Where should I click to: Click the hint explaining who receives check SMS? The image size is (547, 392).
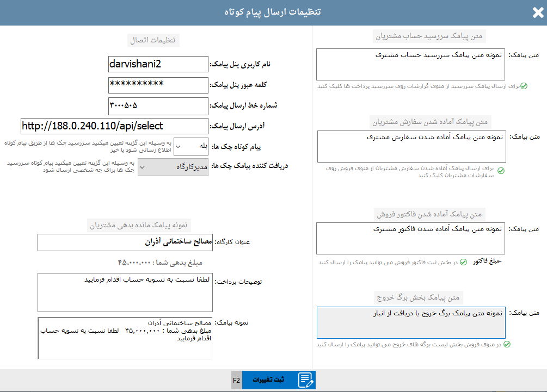click(x=71, y=166)
